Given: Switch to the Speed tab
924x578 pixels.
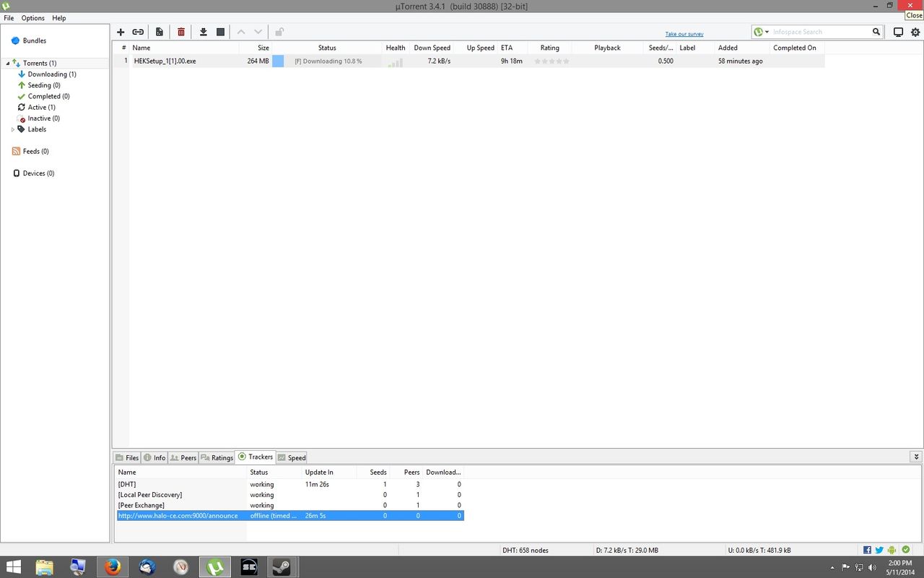Looking at the screenshot, I should (x=292, y=457).
